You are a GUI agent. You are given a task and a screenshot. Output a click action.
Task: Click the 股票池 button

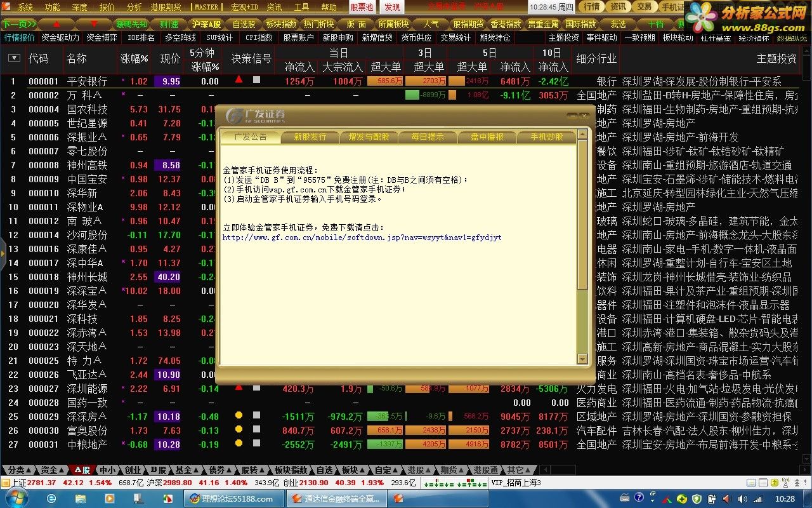pyautogui.click(x=362, y=7)
